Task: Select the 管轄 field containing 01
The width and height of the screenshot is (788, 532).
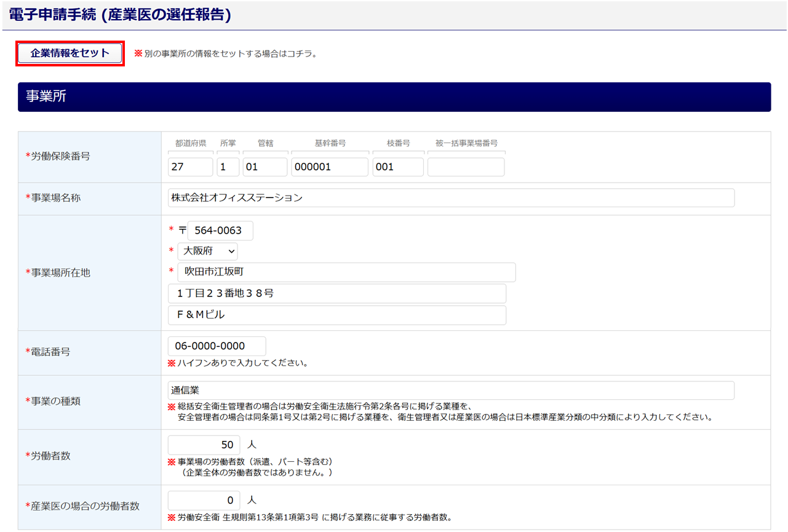Action: point(265,167)
